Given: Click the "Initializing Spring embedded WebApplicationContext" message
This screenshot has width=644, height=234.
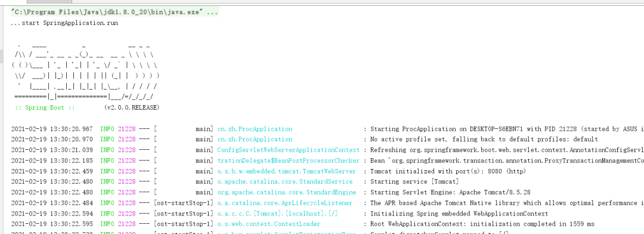Looking at the screenshot, I should point(459,214).
